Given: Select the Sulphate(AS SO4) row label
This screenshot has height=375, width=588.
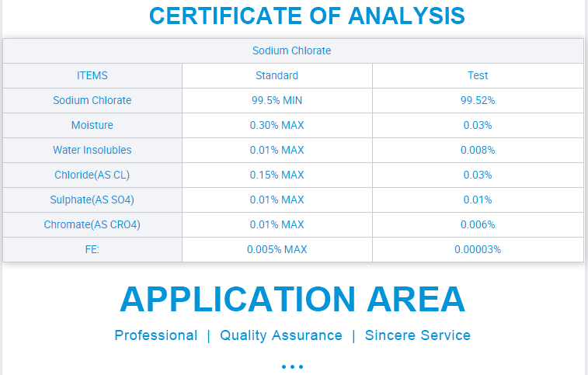Looking at the screenshot, I should click(x=92, y=200).
